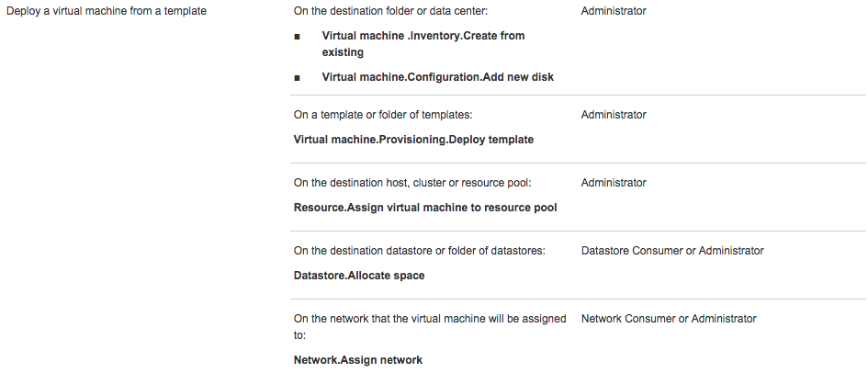
Task: Select 'Resource.Assign virtual machine to resource pool' privilege
Action: (x=425, y=208)
